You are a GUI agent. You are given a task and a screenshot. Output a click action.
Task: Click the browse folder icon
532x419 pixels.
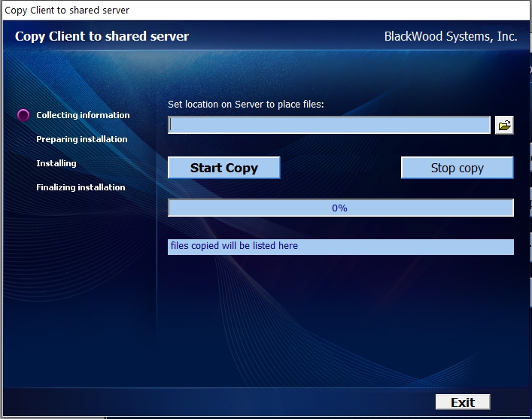[504, 126]
